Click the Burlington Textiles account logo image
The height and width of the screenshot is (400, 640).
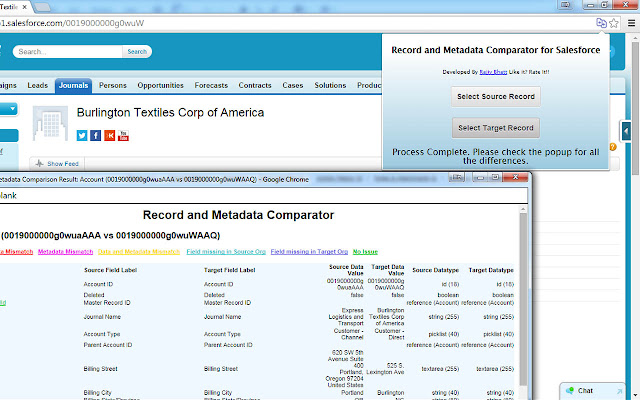point(51,124)
